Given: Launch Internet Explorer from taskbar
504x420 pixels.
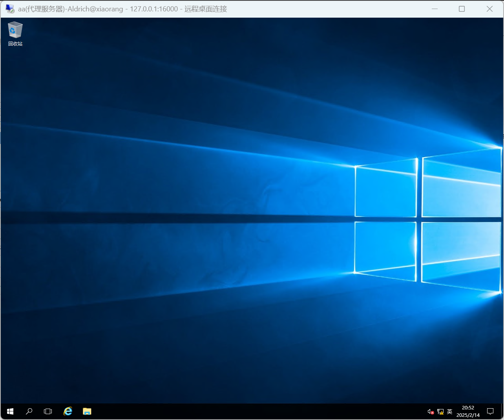Looking at the screenshot, I should pos(68,411).
